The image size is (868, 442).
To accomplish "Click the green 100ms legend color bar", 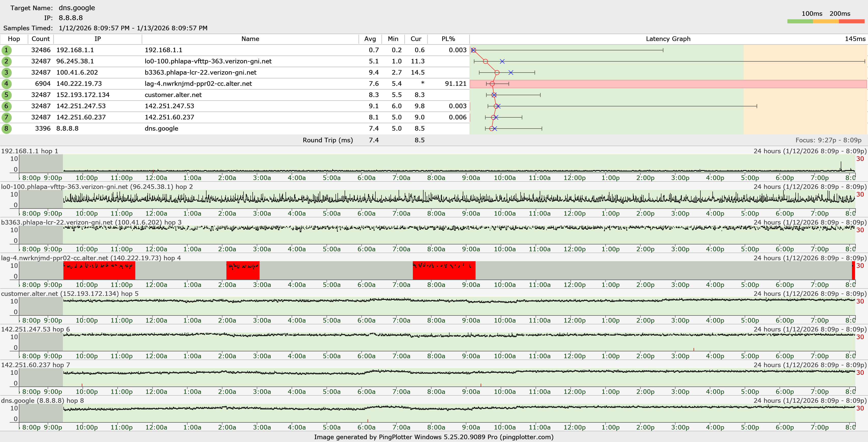I will pyautogui.click(x=800, y=21).
